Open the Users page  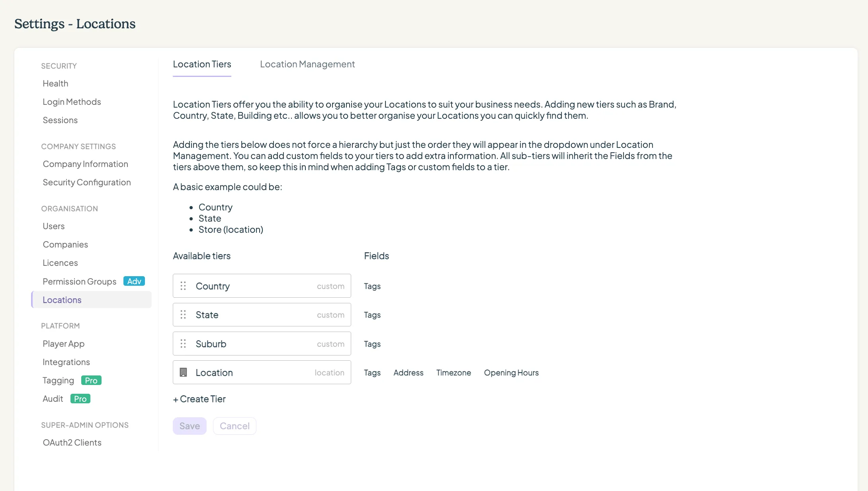tap(54, 226)
